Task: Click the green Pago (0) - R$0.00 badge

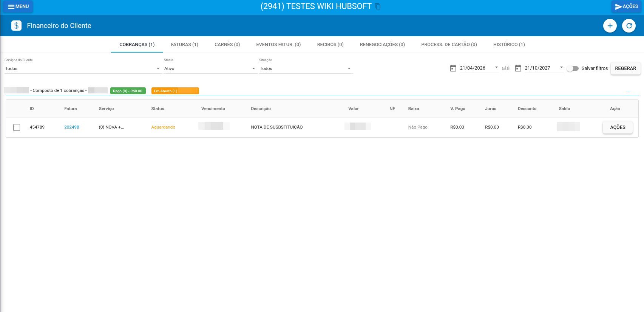Action: pyautogui.click(x=128, y=91)
